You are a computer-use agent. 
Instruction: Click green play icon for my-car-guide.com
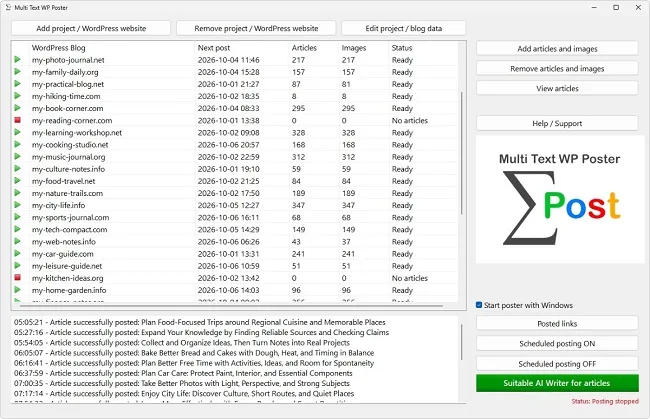coord(17,253)
